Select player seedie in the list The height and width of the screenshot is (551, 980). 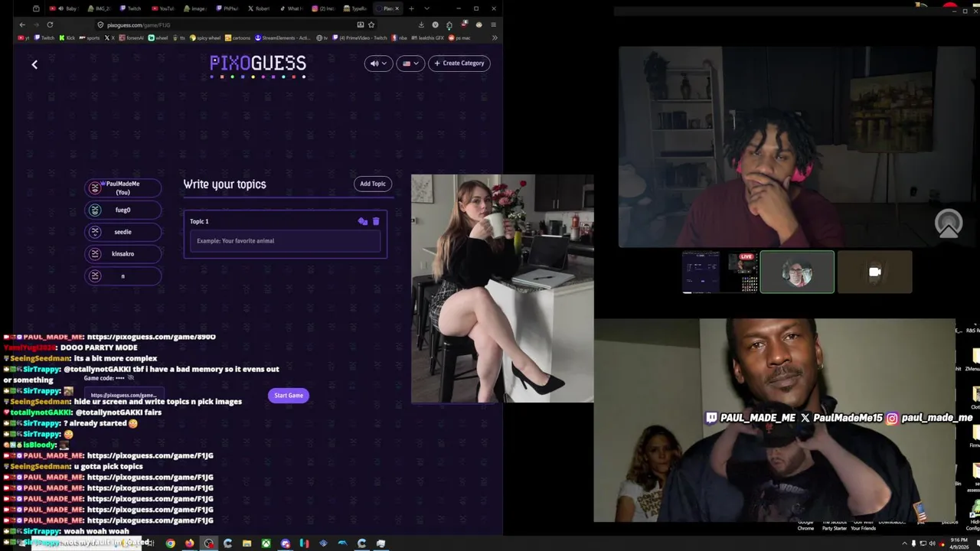coord(122,232)
